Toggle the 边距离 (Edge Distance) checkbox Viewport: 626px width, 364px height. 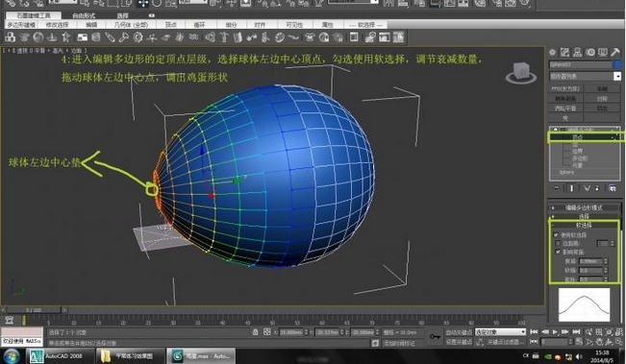[558, 243]
